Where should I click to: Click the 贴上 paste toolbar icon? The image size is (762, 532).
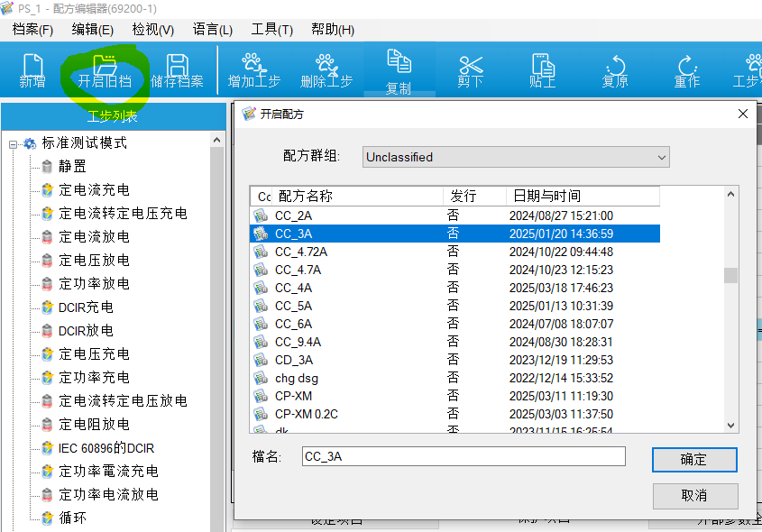[542, 71]
